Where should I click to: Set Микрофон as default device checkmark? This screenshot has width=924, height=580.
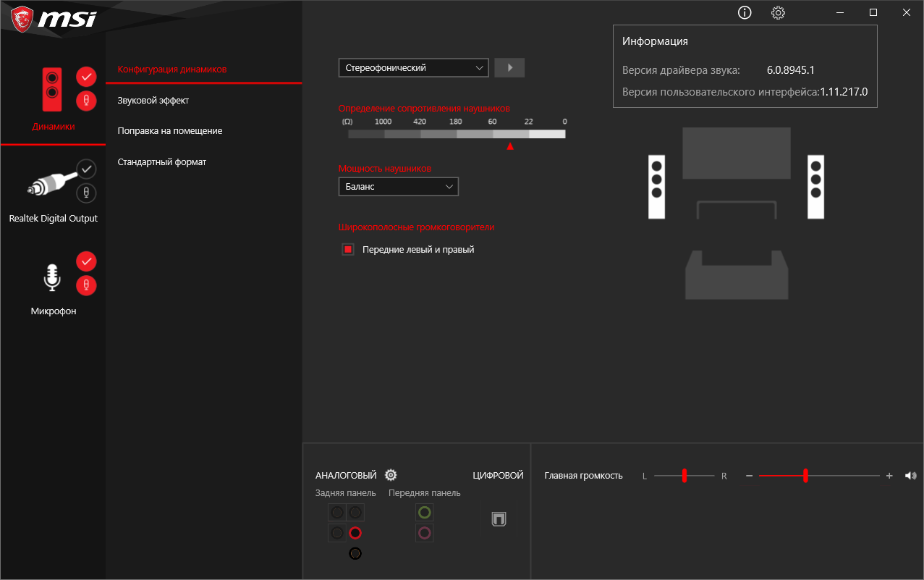[86, 261]
